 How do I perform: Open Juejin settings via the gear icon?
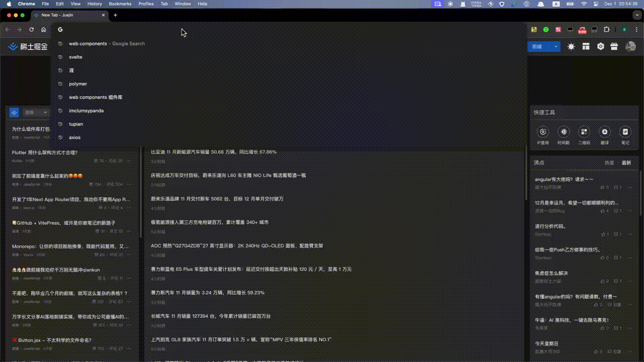click(600, 46)
